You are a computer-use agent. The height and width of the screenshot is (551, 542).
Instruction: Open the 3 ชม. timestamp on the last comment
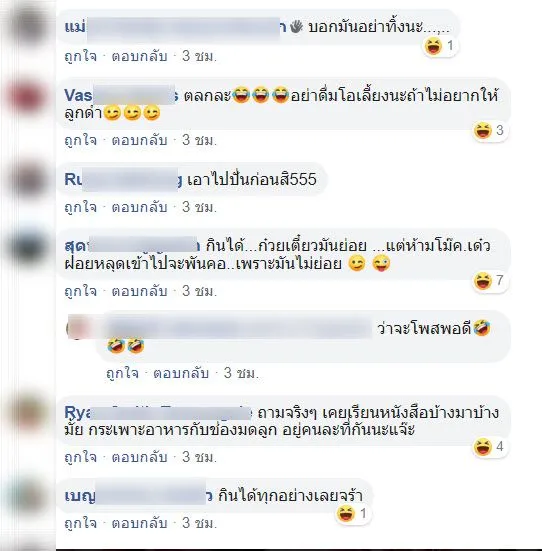[x=199, y=523]
